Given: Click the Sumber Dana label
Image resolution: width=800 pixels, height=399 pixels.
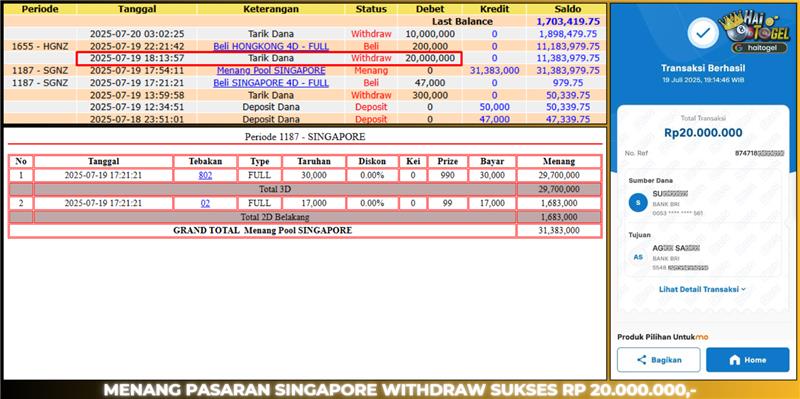Looking at the screenshot, I should point(651,180).
